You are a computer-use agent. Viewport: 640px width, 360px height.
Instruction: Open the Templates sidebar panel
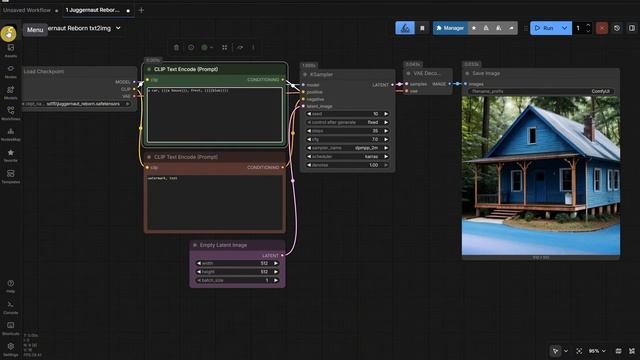pyautogui.click(x=11, y=177)
